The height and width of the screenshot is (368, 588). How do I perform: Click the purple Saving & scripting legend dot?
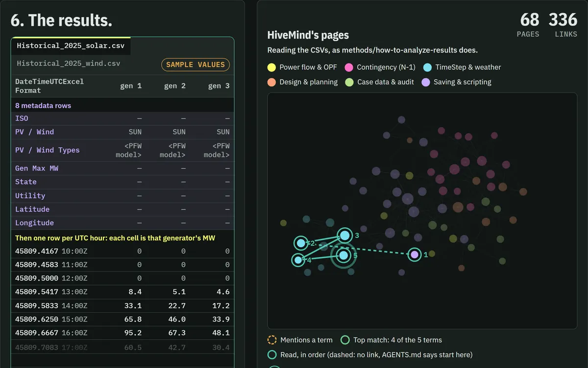point(426,82)
